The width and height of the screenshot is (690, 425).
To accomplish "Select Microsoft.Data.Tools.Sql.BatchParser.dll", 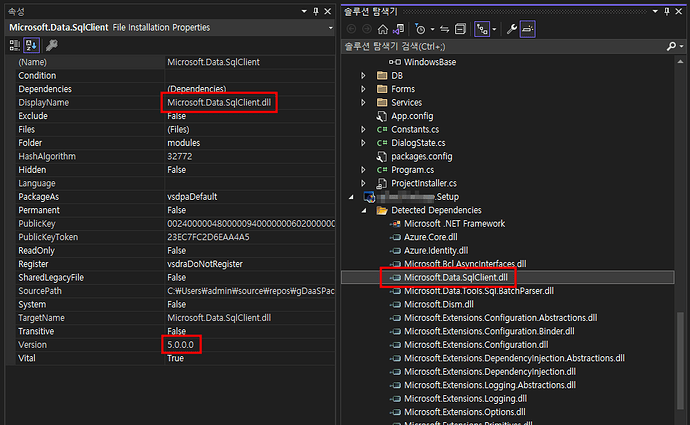I will (x=479, y=291).
